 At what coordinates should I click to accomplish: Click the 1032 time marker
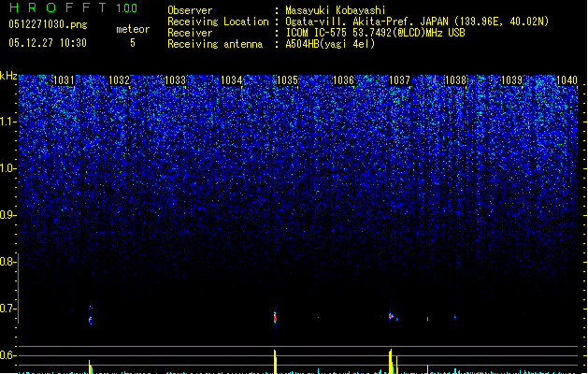click(120, 80)
